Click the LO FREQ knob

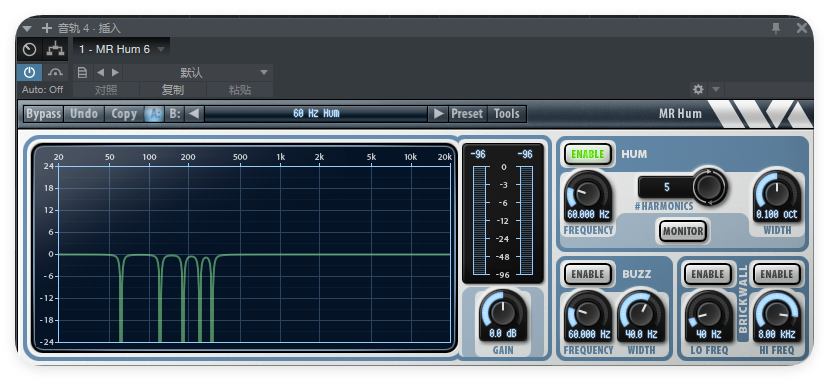pyautogui.click(x=708, y=313)
